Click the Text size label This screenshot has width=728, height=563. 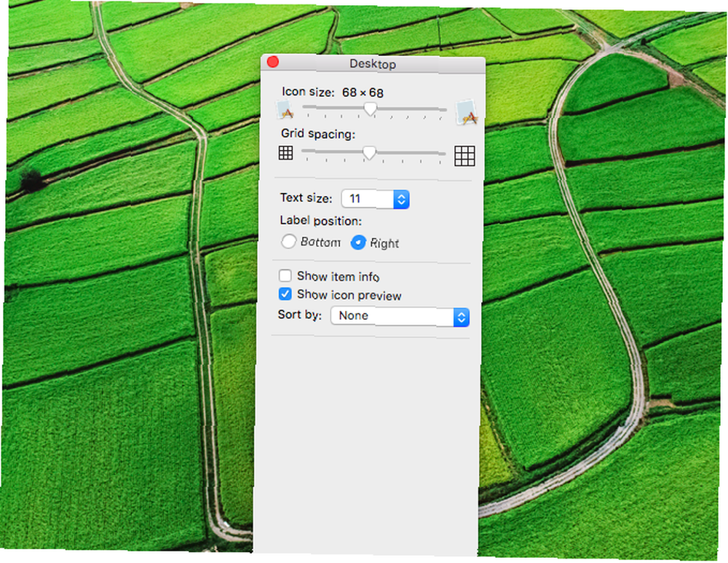pos(306,198)
